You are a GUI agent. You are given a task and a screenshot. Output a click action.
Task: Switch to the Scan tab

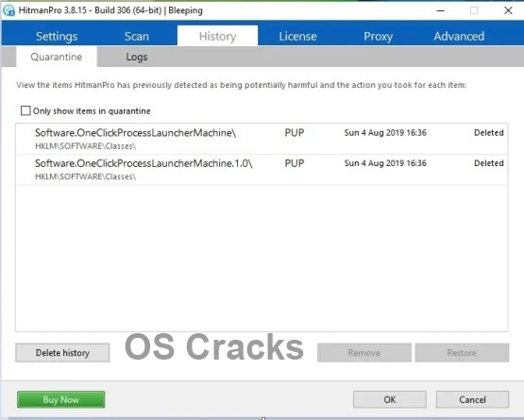click(x=137, y=36)
